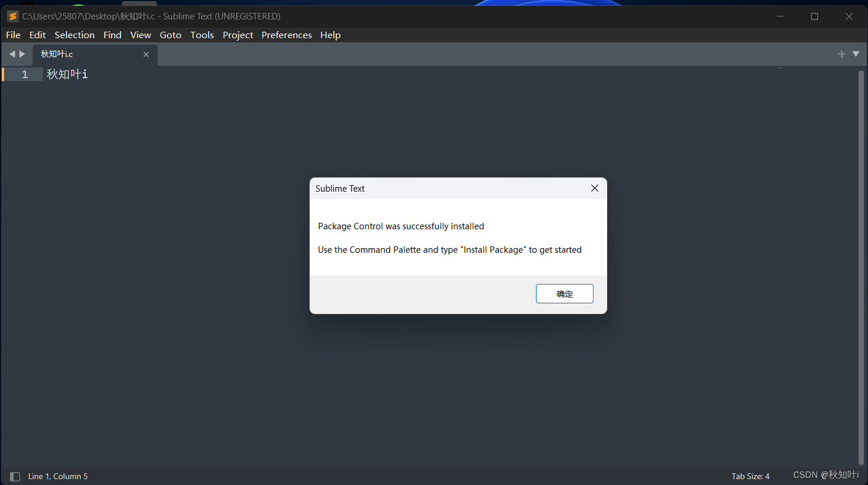The width and height of the screenshot is (868, 485).
Task: Open the View menu
Action: (140, 35)
